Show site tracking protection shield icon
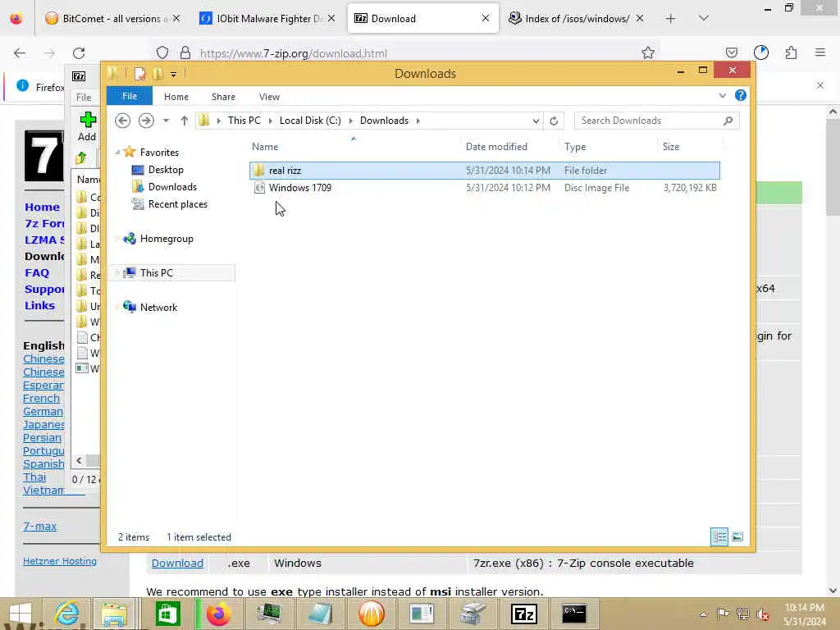Viewport: 840px width, 630px height. [162, 52]
